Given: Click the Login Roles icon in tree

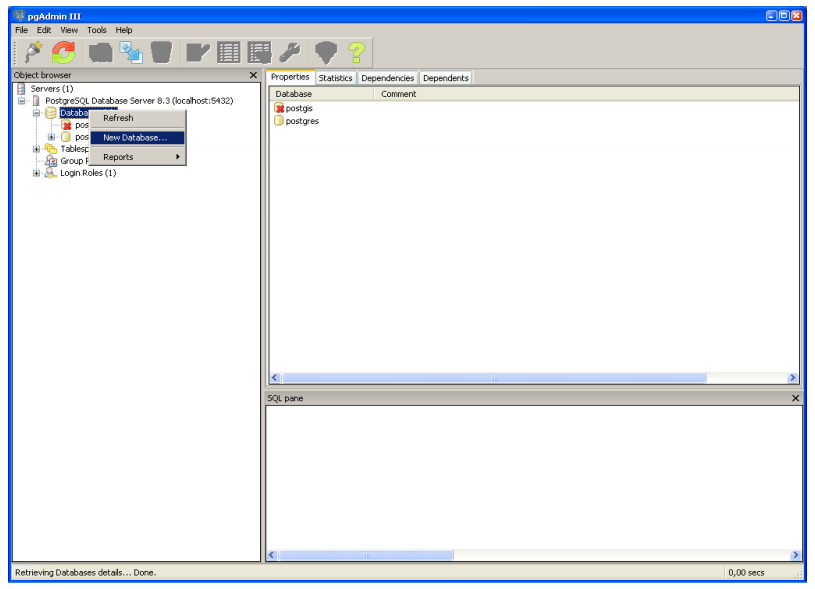Looking at the screenshot, I should (50, 173).
